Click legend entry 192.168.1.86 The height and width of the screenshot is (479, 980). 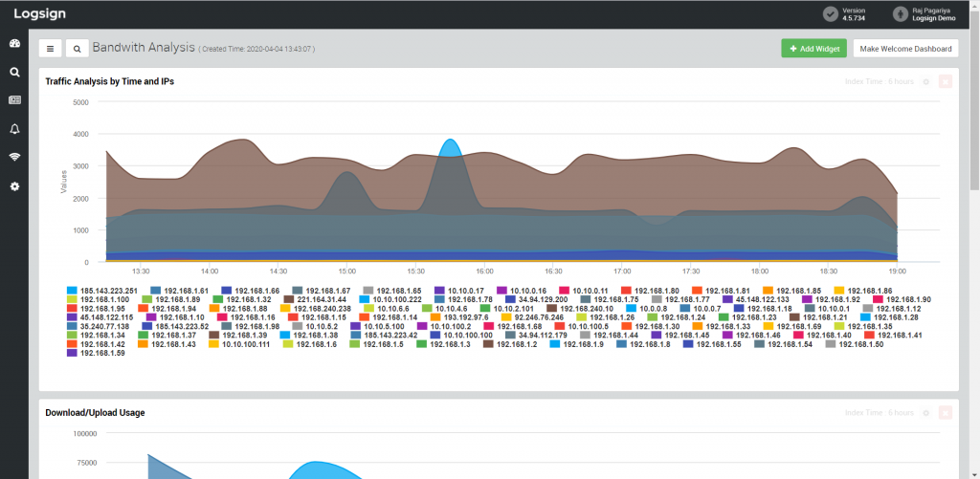(x=863, y=291)
